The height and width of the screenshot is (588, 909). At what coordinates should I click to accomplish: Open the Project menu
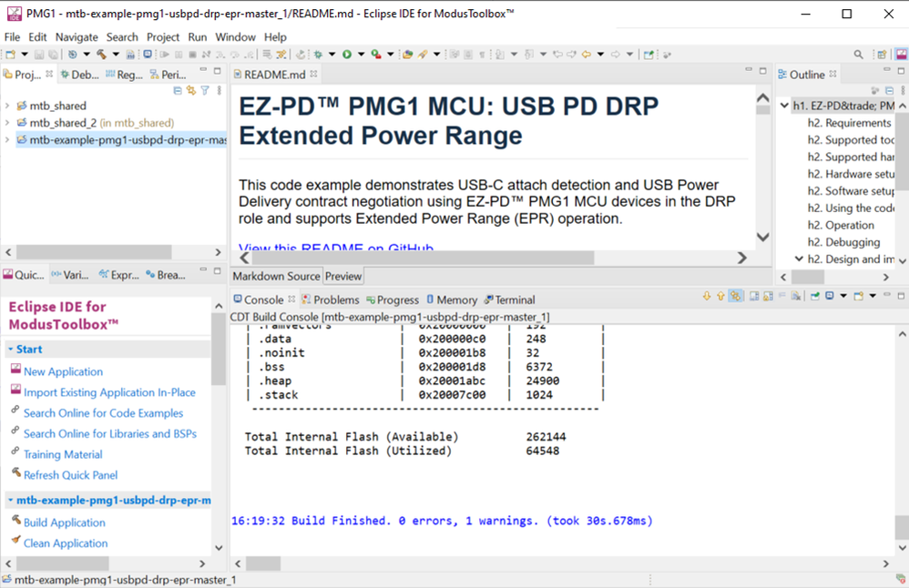coord(163,37)
